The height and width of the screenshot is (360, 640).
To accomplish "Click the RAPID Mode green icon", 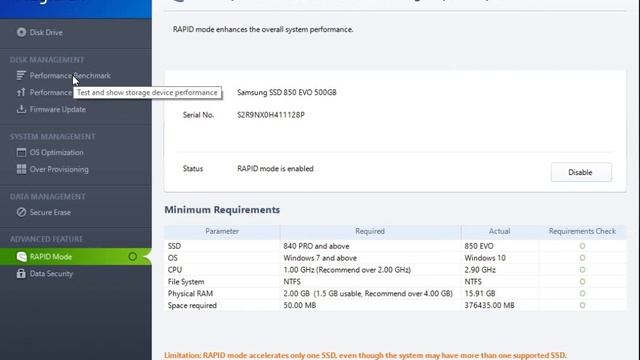I will tap(22, 256).
